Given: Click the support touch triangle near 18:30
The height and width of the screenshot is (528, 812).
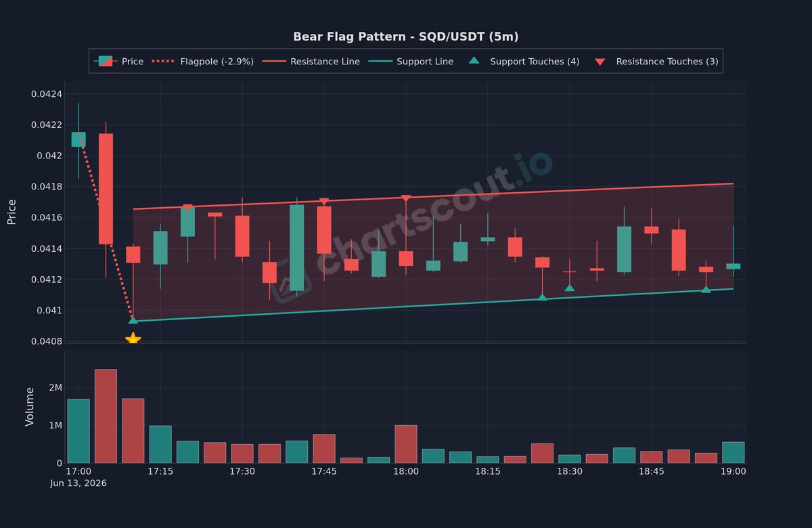Looking at the screenshot, I should tap(570, 288).
